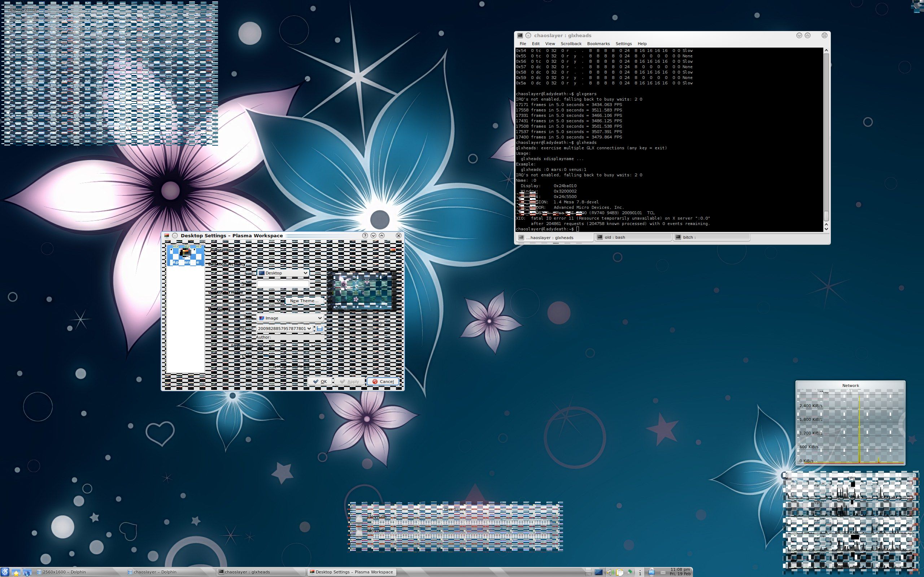The image size is (924, 577).
Task: Click the show desktop tray icon
Action: (x=599, y=572)
